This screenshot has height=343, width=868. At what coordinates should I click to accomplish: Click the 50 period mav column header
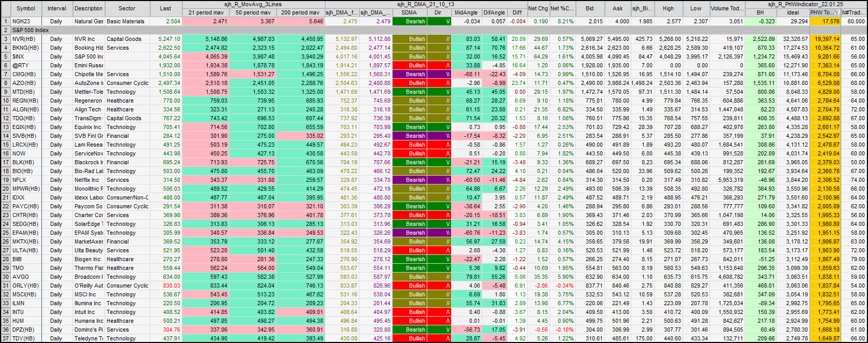coord(253,12)
